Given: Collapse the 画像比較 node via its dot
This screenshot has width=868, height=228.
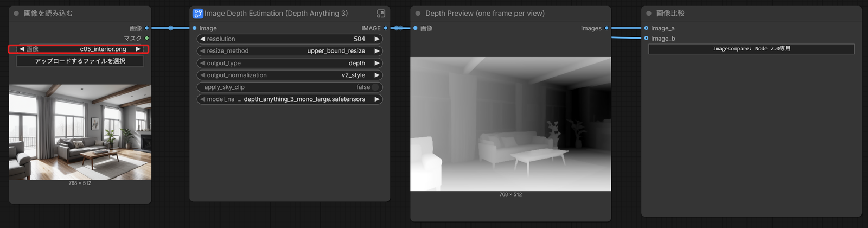Looking at the screenshot, I should click(649, 14).
